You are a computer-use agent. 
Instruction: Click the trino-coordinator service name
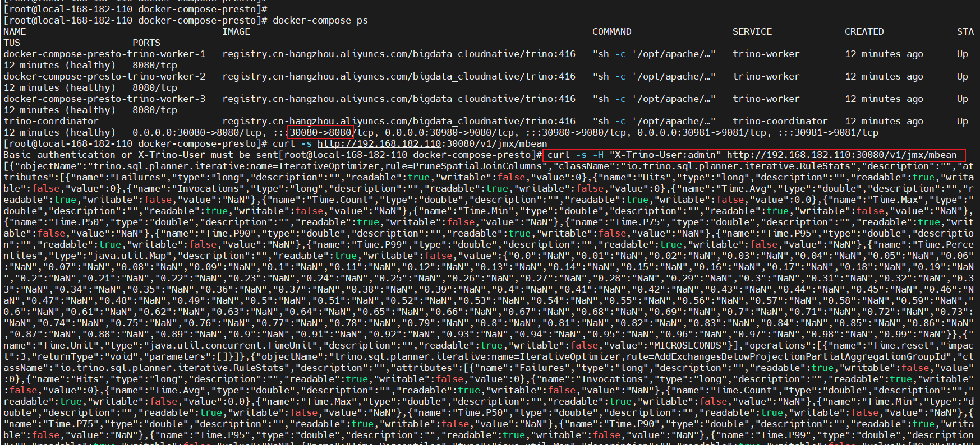coord(780,122)
